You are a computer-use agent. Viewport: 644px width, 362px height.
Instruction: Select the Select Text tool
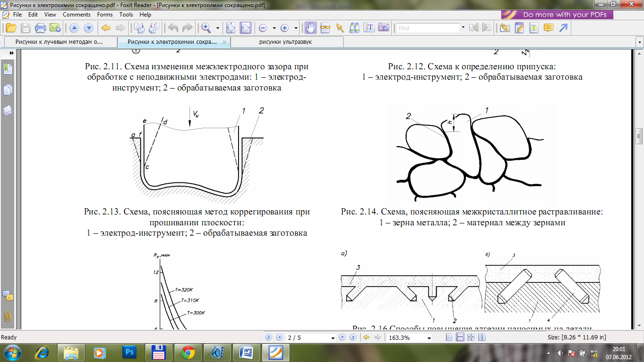click(x=369, y=28)
